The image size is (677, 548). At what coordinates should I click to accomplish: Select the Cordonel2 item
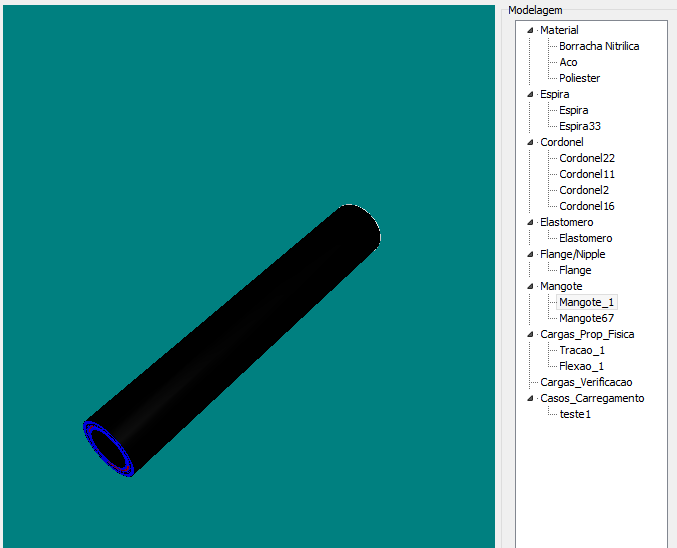584,190
